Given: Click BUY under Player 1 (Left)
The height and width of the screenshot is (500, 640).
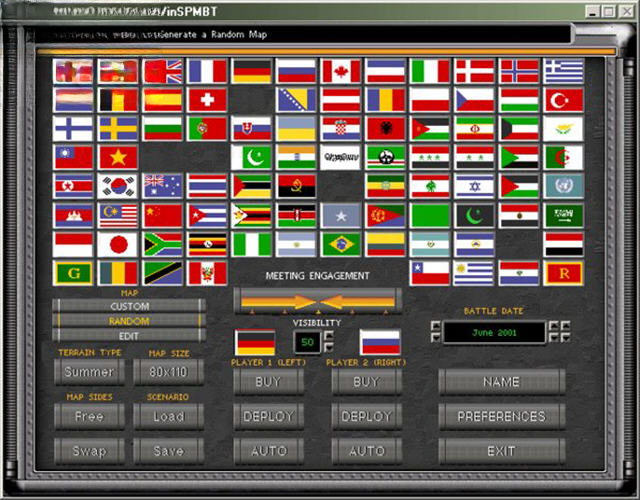Looking at the screenshot, I should pyautogui.click(x=269, y=382).
